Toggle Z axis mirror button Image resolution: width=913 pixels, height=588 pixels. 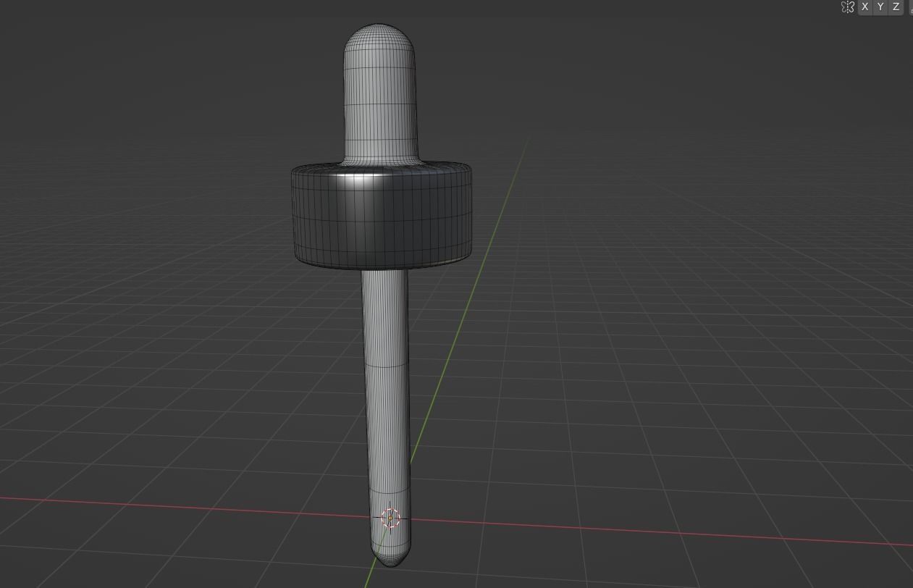pos(896,7)
